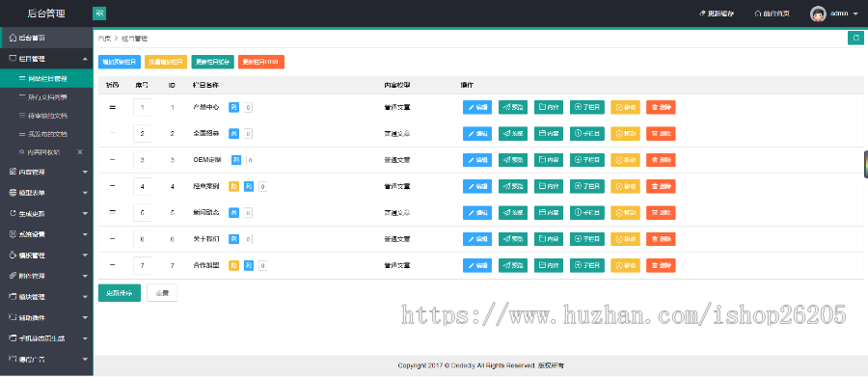Click the drag handle icon of row ID 1
The width and height of the screenshot is (868, 377).
coord(113,107)
